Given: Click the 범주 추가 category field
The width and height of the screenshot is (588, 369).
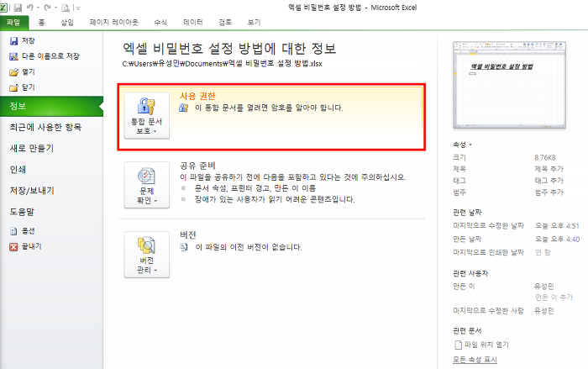Looking at the screenshot, I should tap(549, 192).
